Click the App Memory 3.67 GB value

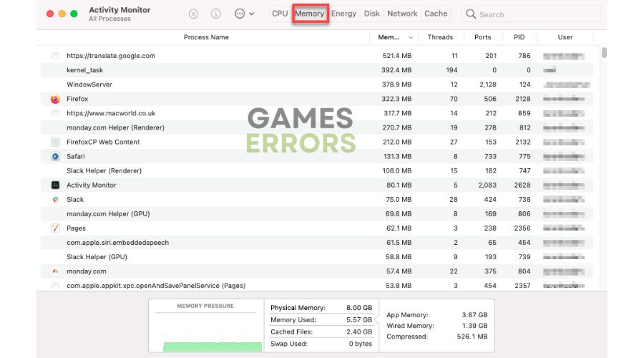[x=474, y=315]
